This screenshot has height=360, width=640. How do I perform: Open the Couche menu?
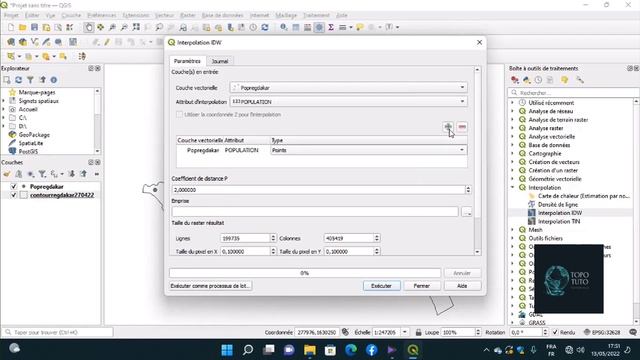point(71,16)
